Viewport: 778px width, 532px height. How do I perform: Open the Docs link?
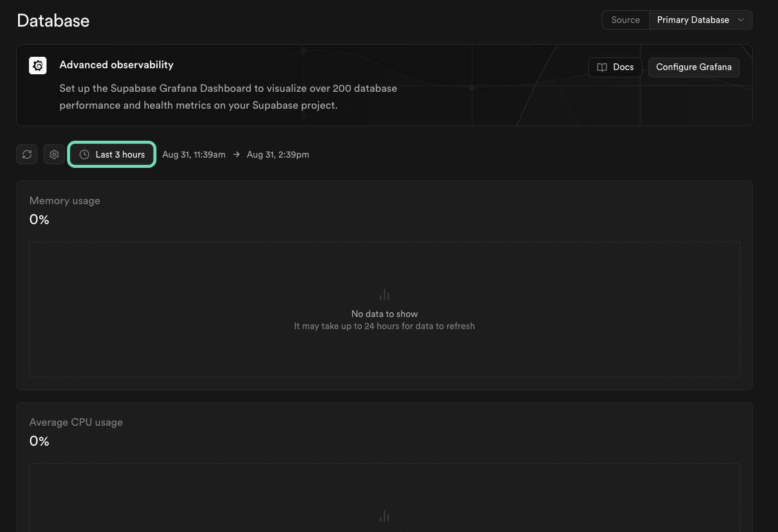(615, 67)
